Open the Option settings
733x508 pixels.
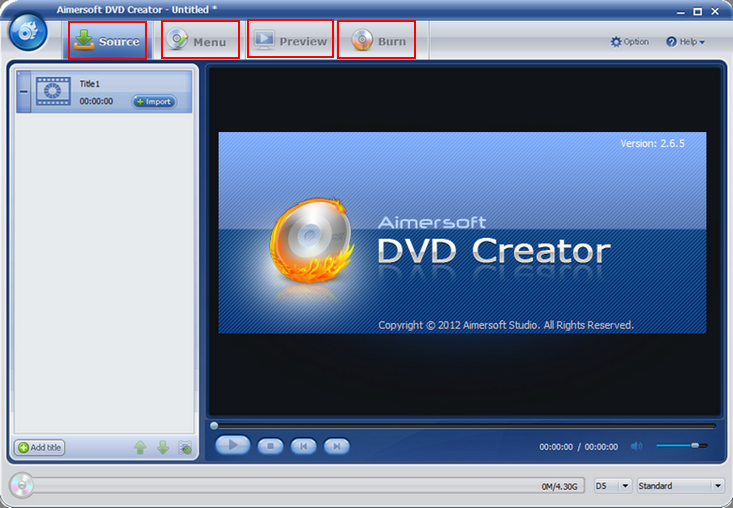point(630,42)
